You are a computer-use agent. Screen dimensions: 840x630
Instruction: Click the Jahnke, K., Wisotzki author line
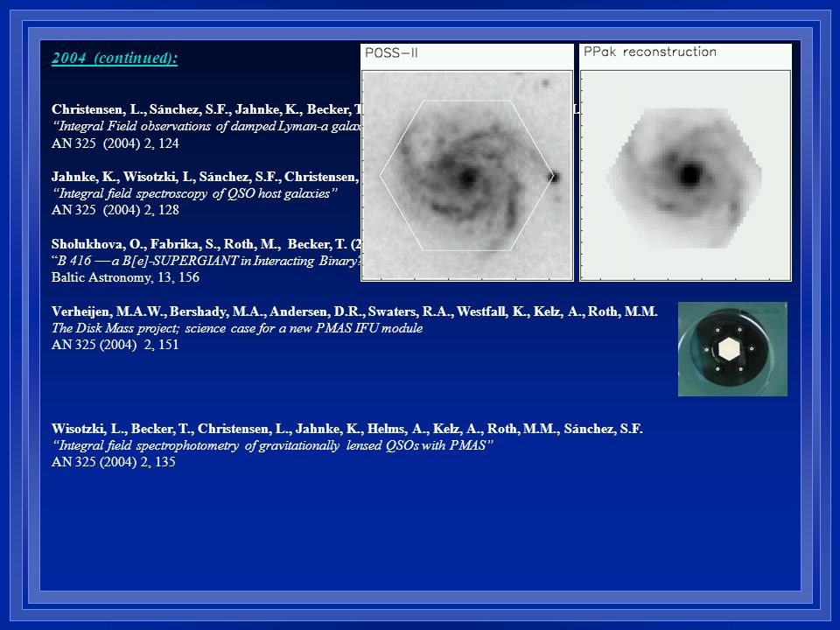coord(206,177)
